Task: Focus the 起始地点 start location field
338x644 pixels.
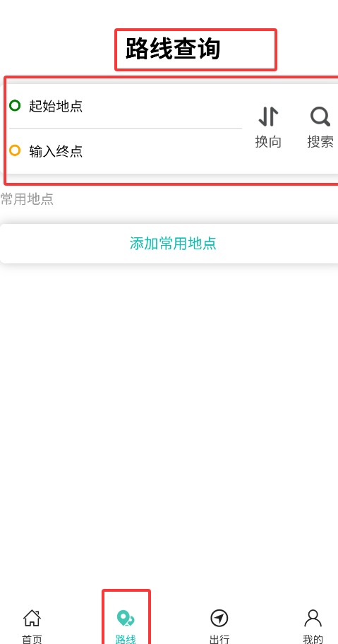Action: pos(126,106)
